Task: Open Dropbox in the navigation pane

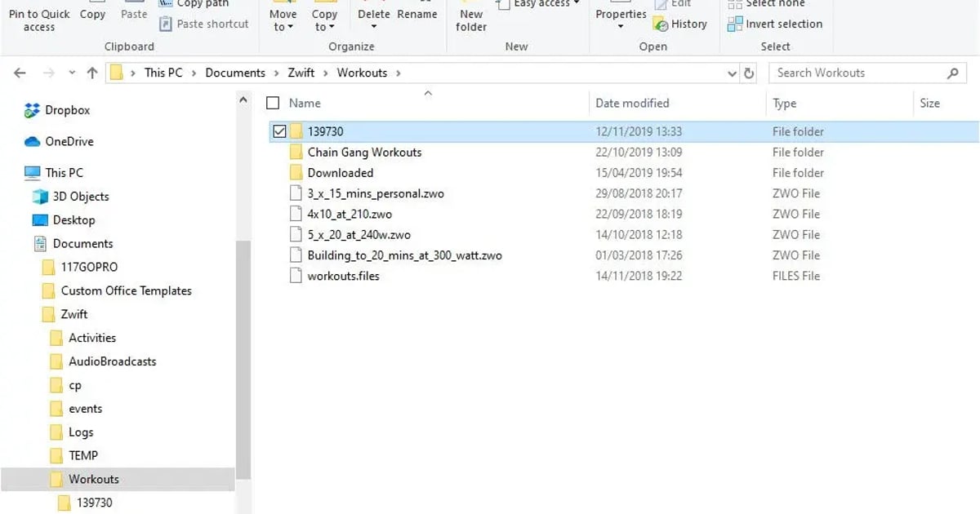Action: click(x=67, y=110)
